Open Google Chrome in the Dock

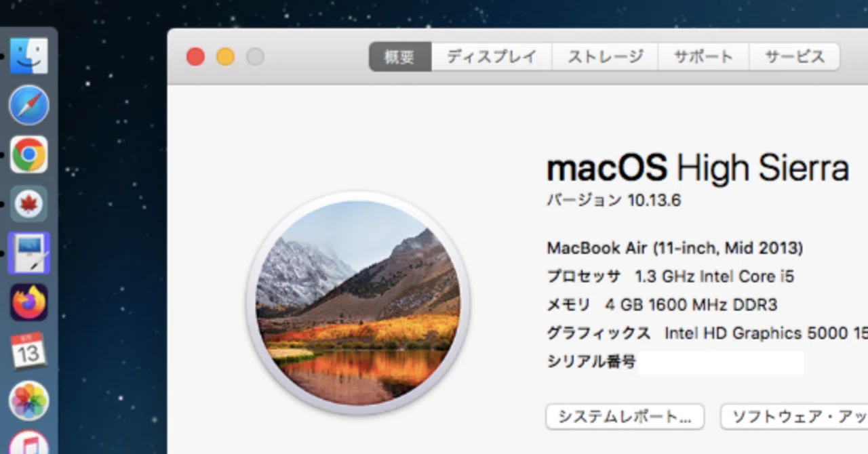coord(28,154)
